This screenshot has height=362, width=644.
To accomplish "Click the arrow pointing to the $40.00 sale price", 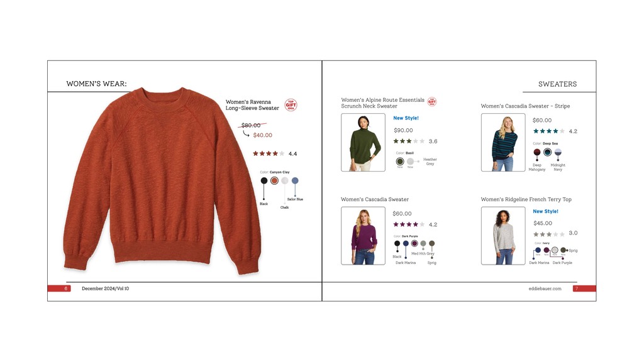I will coord(246,133).
